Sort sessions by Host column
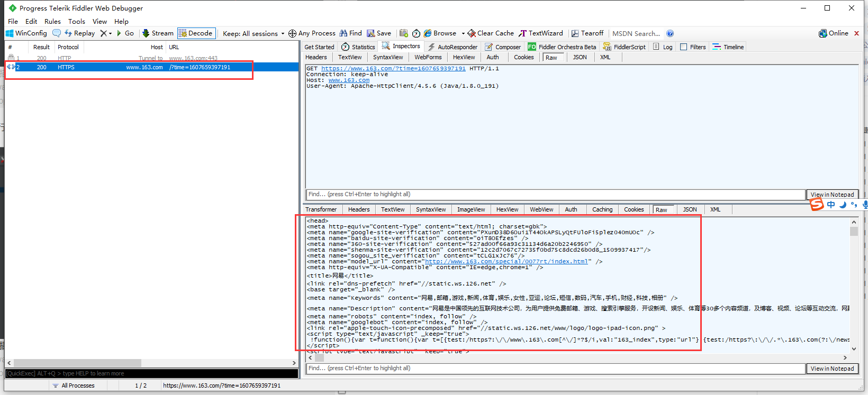Viewport: 868px width, 395px height. click(157, 47)
